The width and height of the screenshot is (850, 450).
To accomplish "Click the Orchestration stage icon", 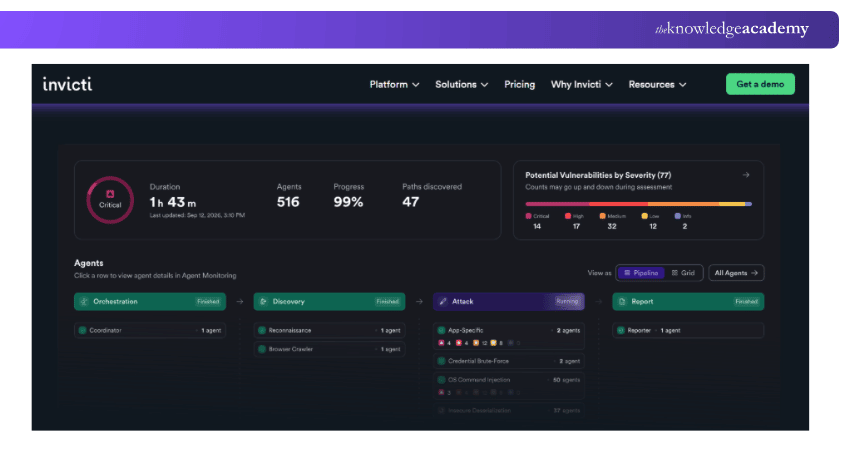I will (x=84, y=301).
